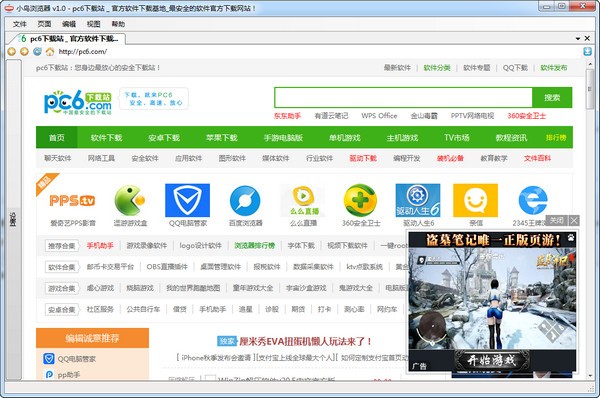
Task: Open the 页面 menu
Action: [x=44, y=24]
